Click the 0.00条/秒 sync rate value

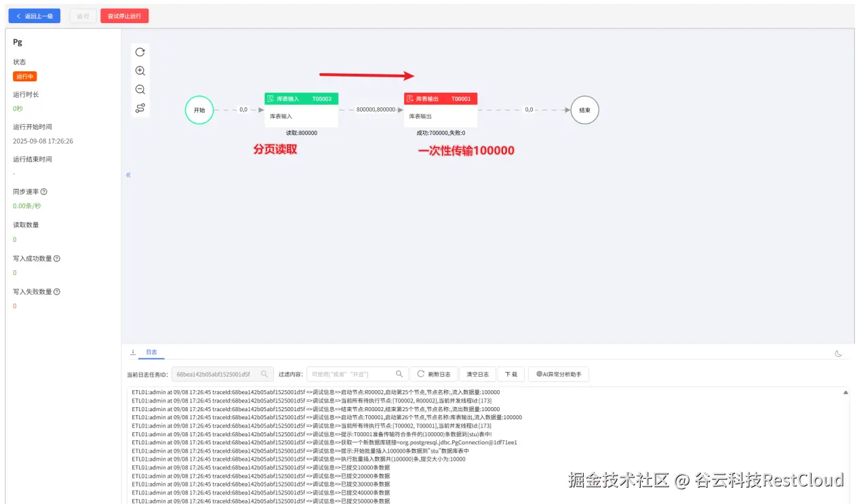(27, 206)
